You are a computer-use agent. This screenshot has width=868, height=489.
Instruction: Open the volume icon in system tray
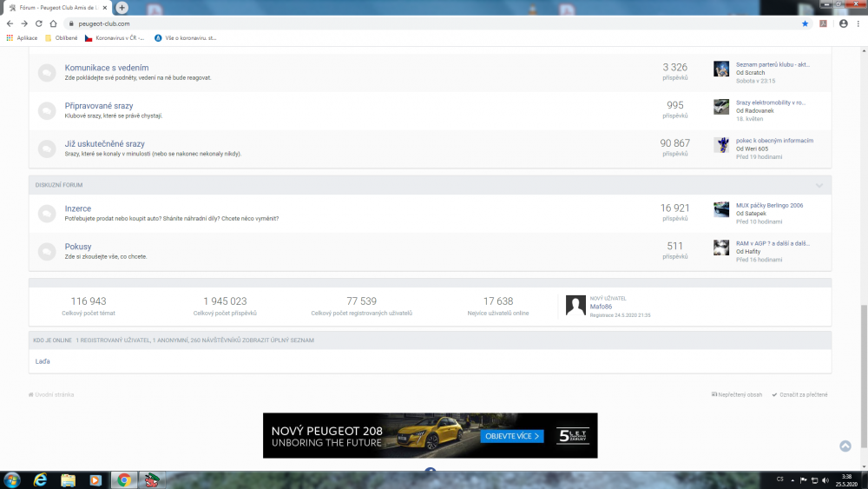825,480
